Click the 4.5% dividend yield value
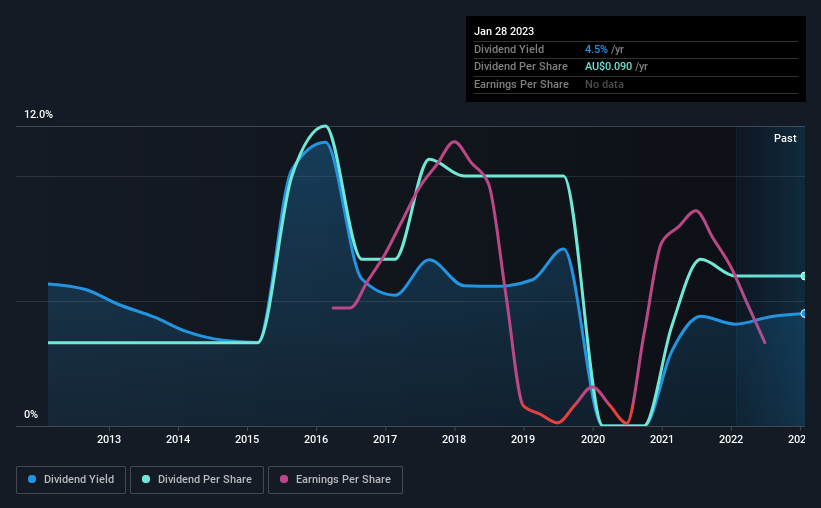The width and height of the screenshot is (821, 508). [596, 49]
